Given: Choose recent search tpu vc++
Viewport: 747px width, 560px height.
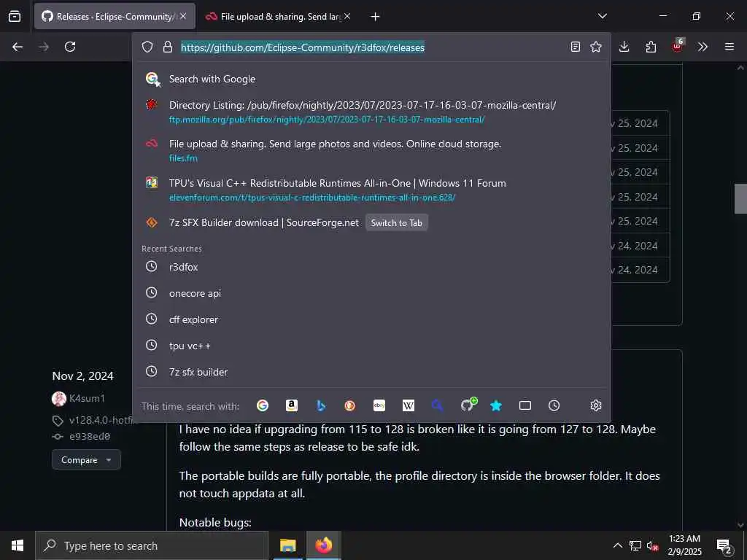Looking at the screenshot, I should [371, 345].
